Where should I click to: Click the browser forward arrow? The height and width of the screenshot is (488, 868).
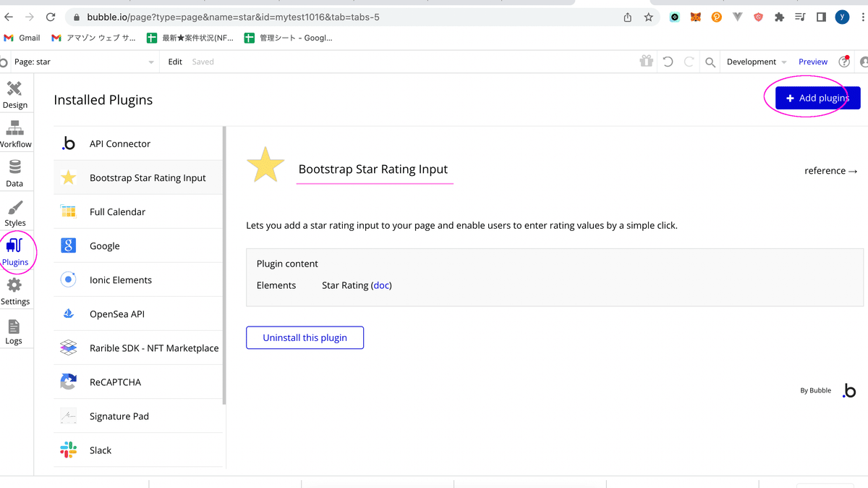pos(30,17)
